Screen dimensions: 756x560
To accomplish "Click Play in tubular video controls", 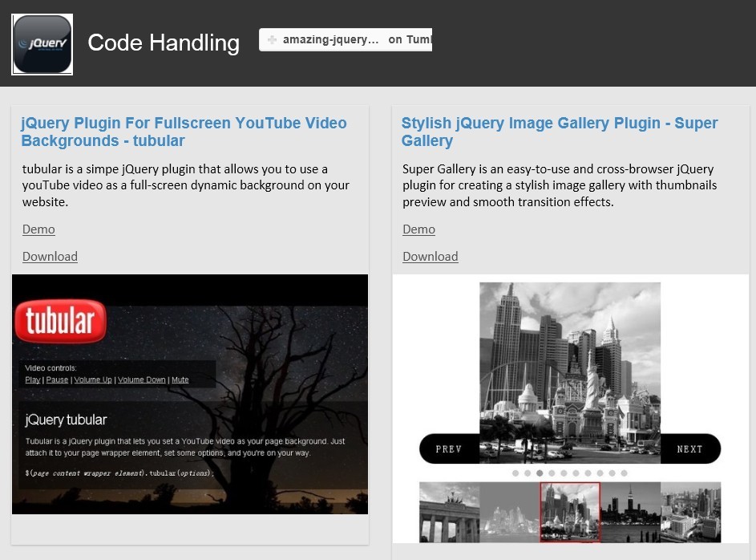I will click(32, 379).
